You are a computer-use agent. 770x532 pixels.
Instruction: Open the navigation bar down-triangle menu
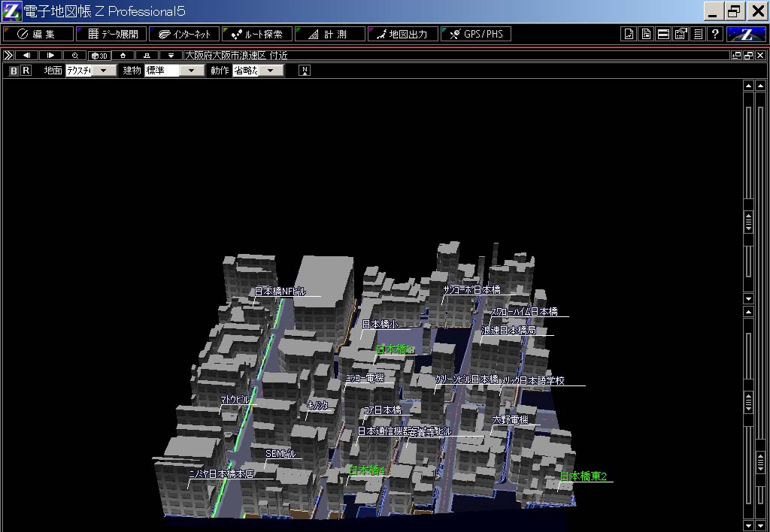[x=171, y=56]
